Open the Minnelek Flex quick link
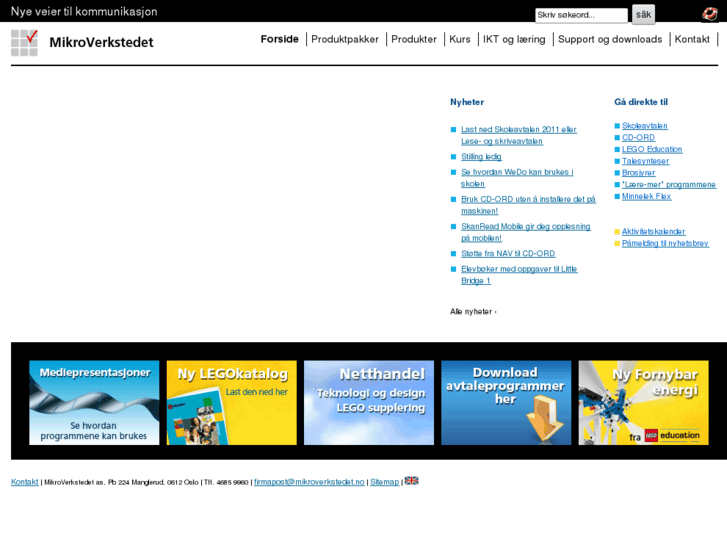727x545 pixels. (646, 196)
